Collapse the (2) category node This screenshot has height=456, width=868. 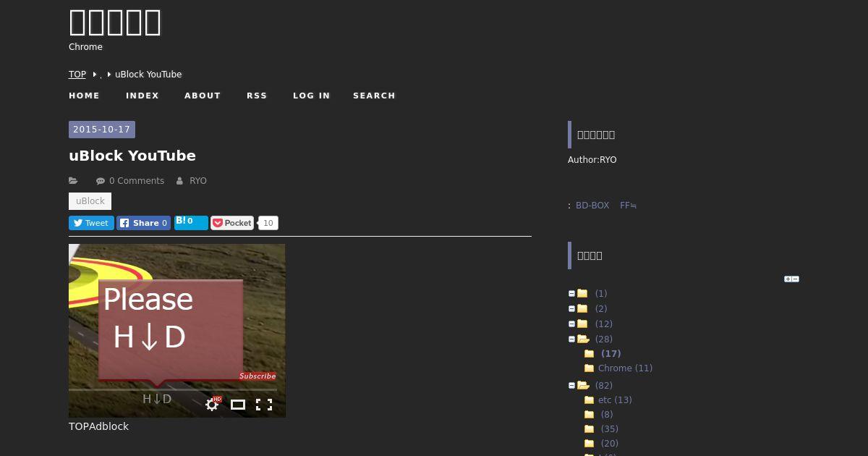[571, 309]
